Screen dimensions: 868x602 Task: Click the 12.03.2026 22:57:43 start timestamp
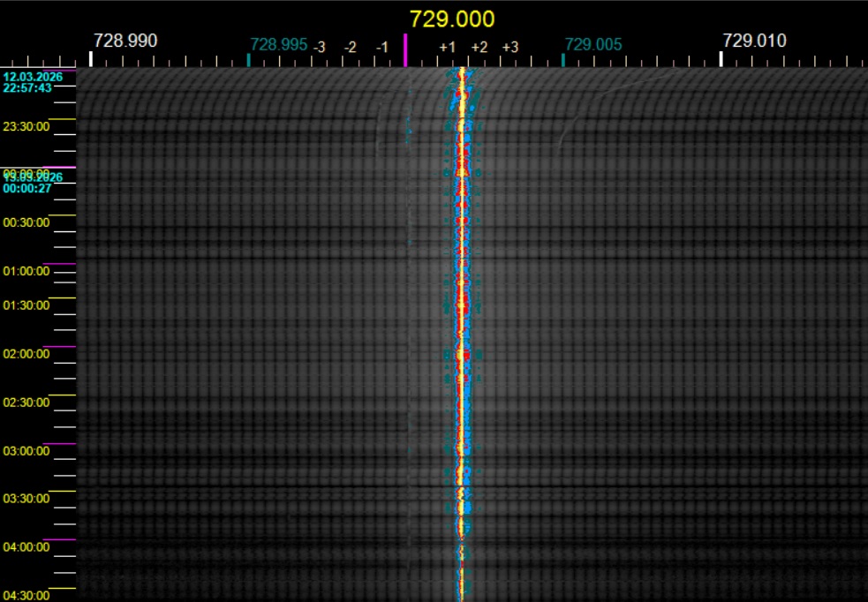click(x=27, y=82)
